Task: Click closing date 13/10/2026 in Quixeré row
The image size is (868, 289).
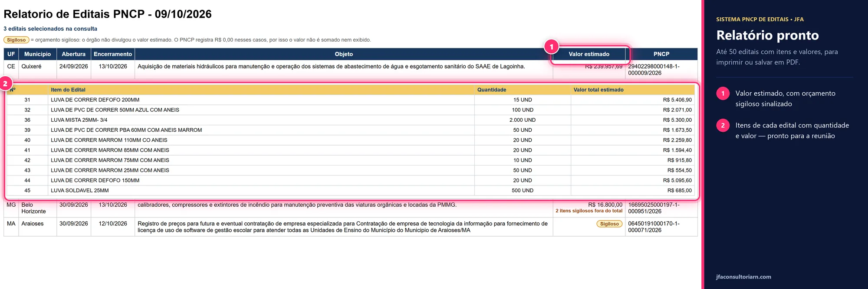Action: 113,66
